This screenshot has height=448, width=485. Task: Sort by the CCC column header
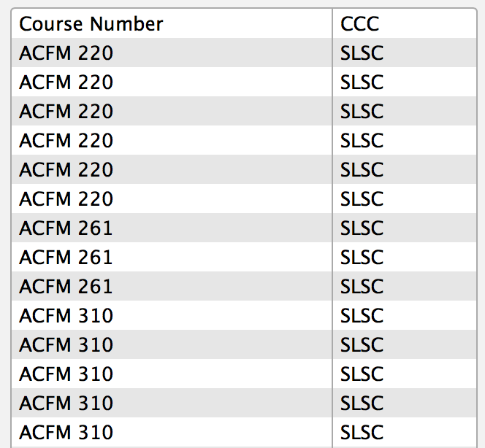pos(405,24)
